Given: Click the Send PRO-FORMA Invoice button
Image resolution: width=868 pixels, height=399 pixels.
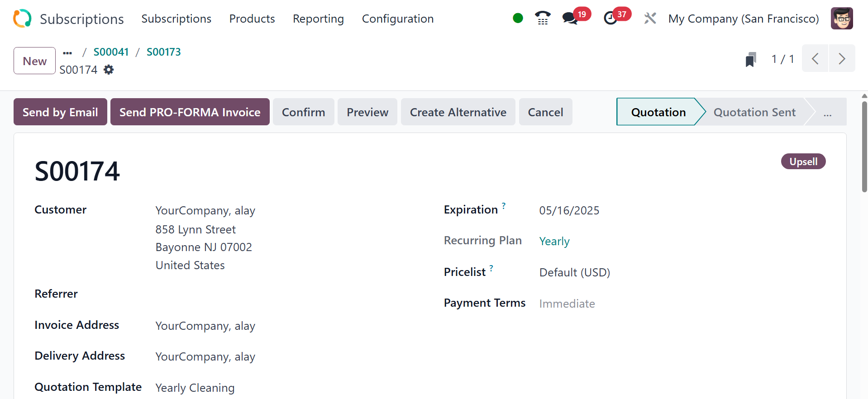Looking at the screenshot, I should click(x=190, y=112).
